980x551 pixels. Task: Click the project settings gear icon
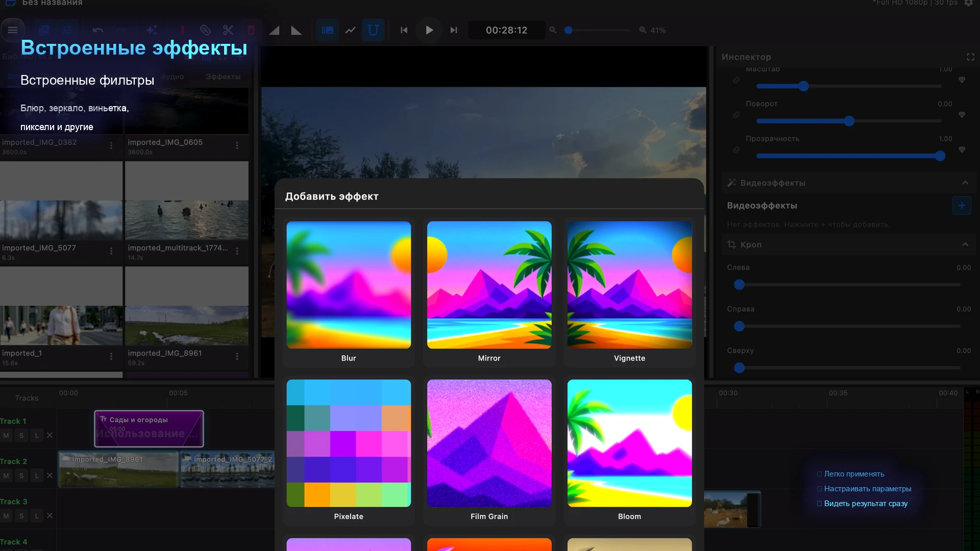pyautogui.click(x=968, y=3)
